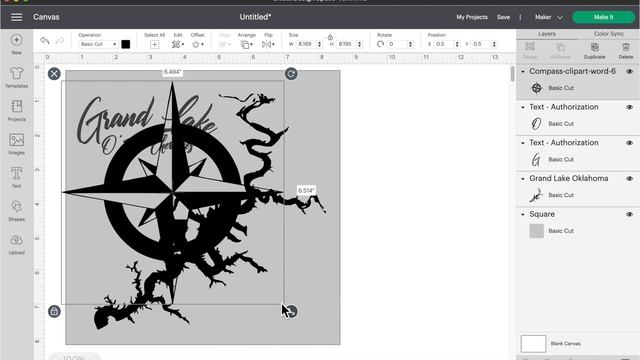
Task: Click the Square layer gray swatch
Action: 536,231
